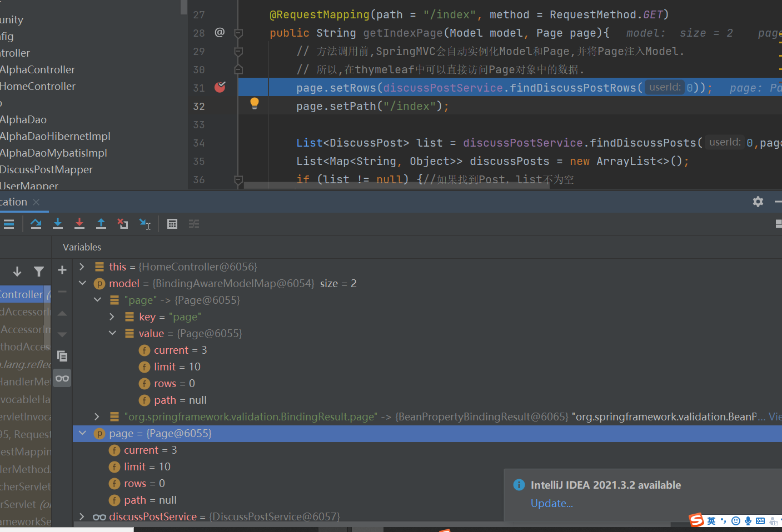Move to the frame below with down arrow
The image size is (782, 532).
(17, 271)
